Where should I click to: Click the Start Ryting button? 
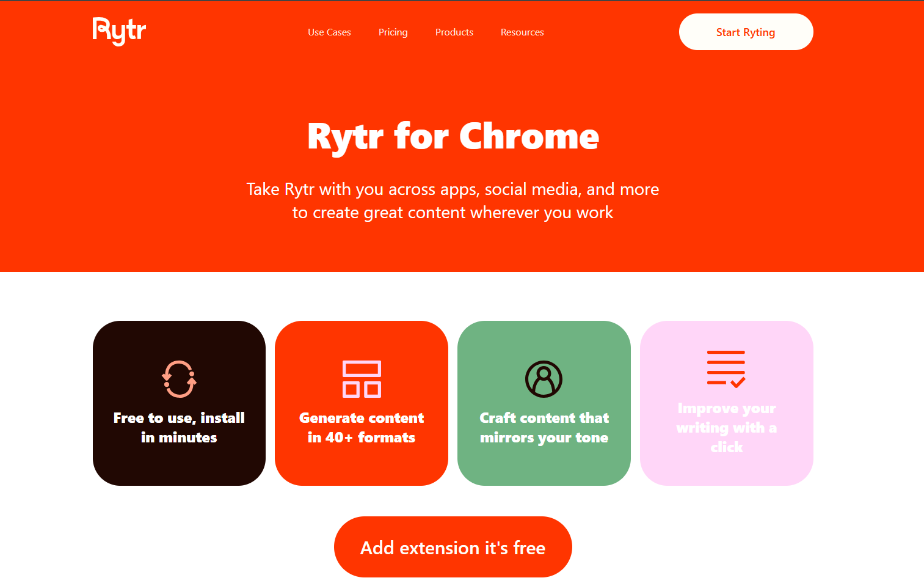pyautogui.click(x=746, y=32)
